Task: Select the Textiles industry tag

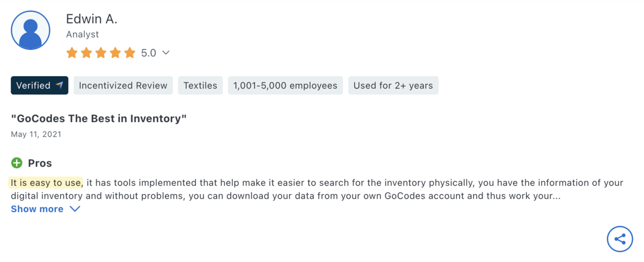Action: [200, 85]
